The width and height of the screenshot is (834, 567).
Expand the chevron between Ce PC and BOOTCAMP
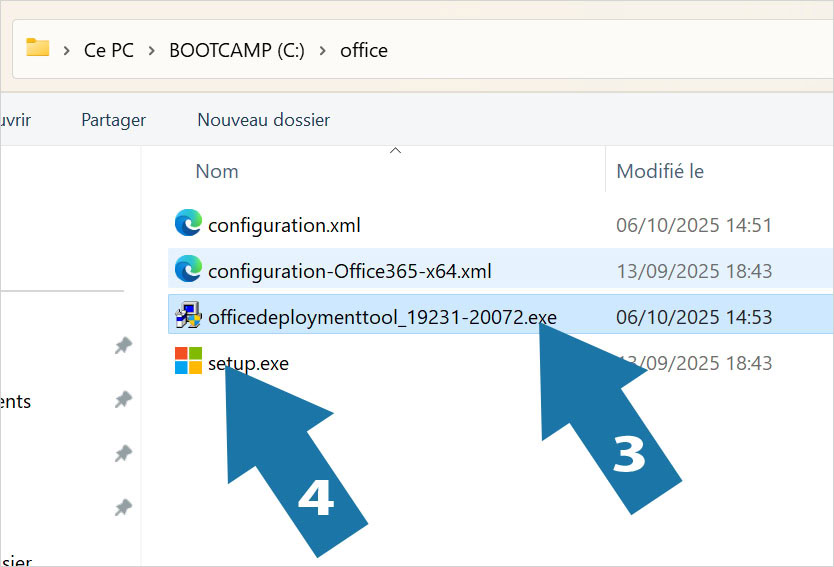click(151, 50)
